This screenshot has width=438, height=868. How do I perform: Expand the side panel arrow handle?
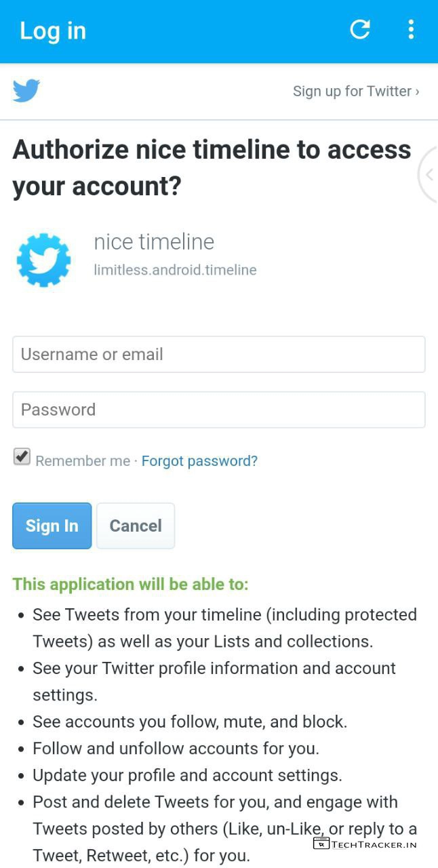[429, 175]
